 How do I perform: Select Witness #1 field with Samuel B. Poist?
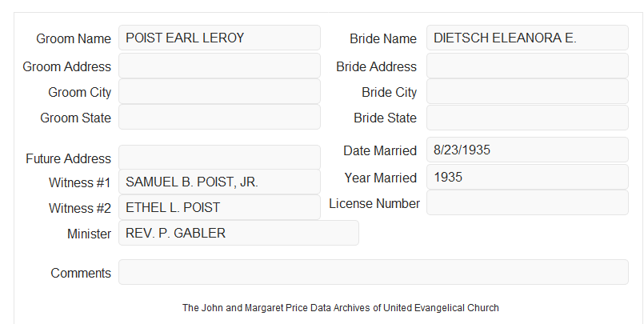(219, 182)
